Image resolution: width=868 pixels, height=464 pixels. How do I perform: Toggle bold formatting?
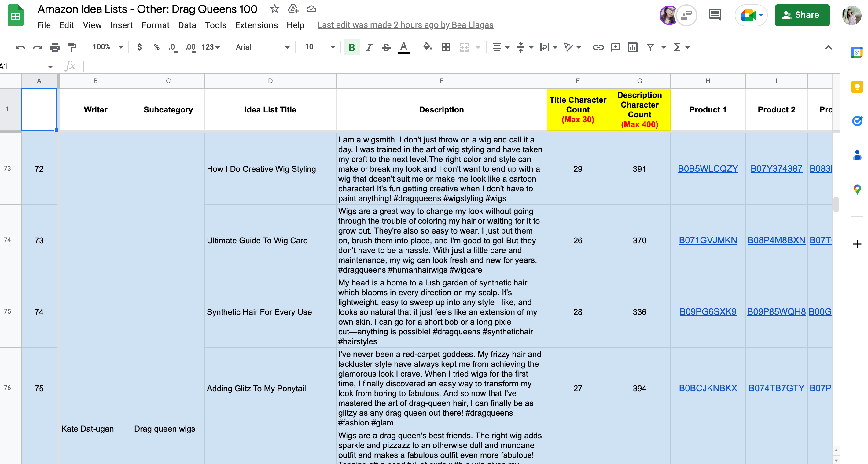pyautogui.click(x=352, y=47)
